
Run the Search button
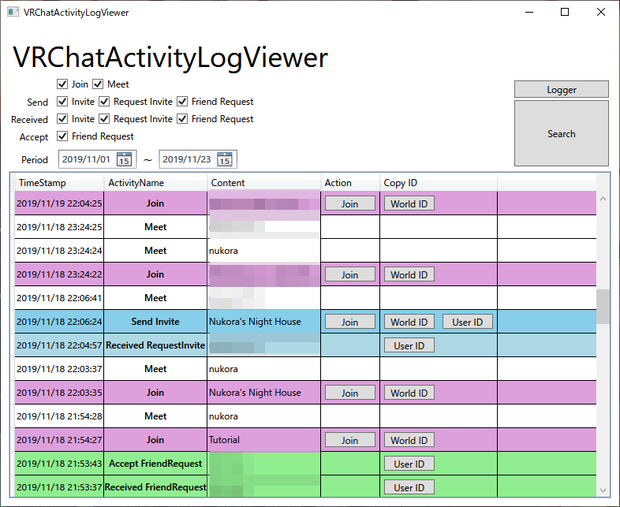click(x=561, y=133)
